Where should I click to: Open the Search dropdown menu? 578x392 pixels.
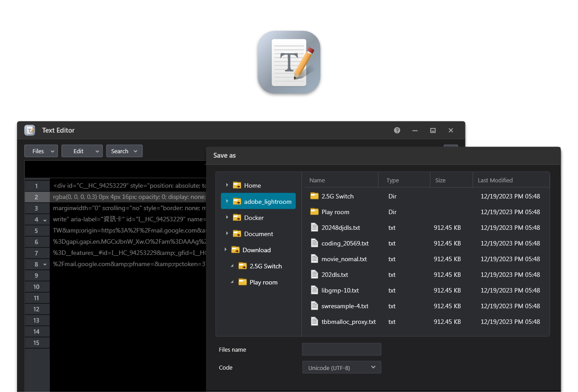(124, 151)
